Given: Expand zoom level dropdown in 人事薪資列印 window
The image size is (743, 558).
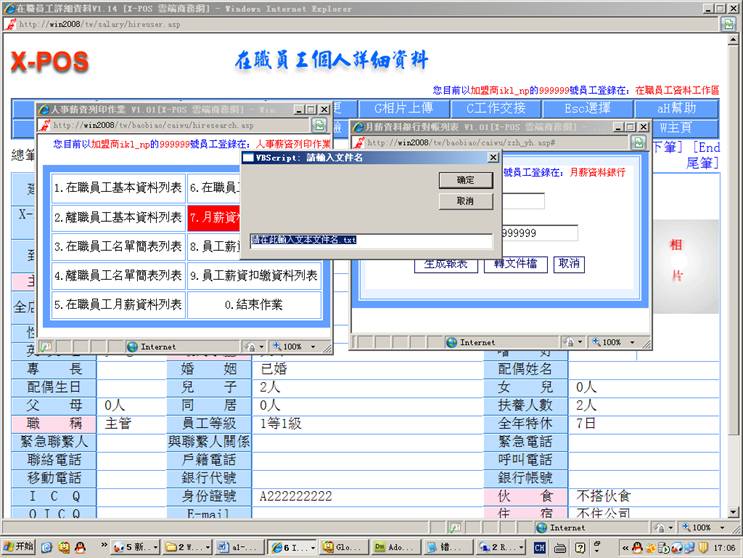Looking at the screenshot, I should pyautogui.click(x=288, y=346).
